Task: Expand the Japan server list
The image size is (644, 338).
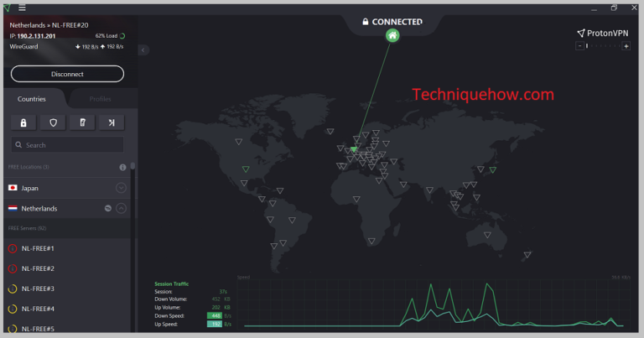Action: 121,188
